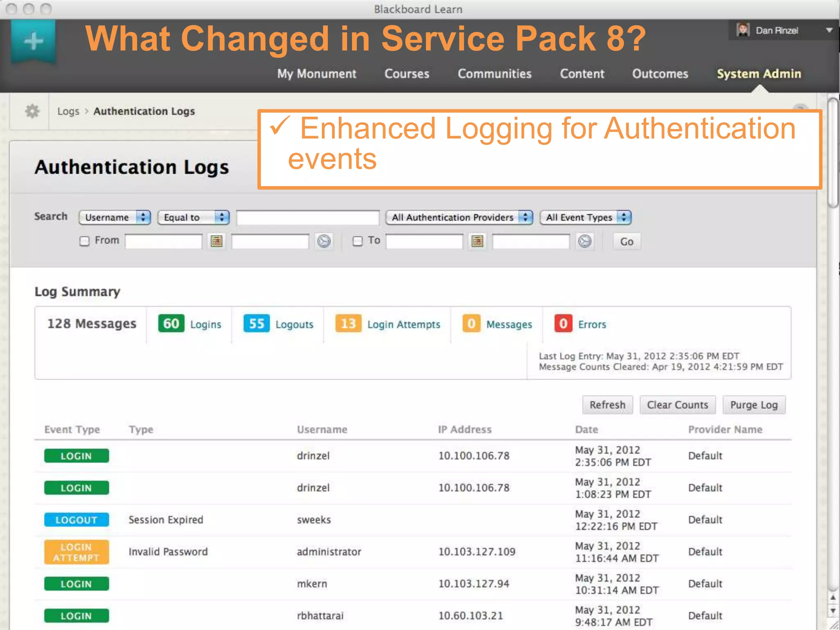The width and height of the screenshot is (840, 630).
Task: Click the vertical scrollbar thumb
Action: pyautogui.click(x=833, y=152)
